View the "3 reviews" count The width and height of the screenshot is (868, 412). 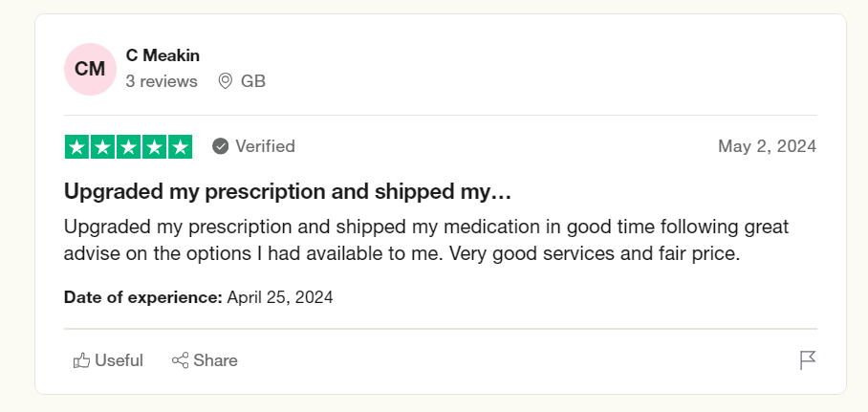[x=162, y=81]
